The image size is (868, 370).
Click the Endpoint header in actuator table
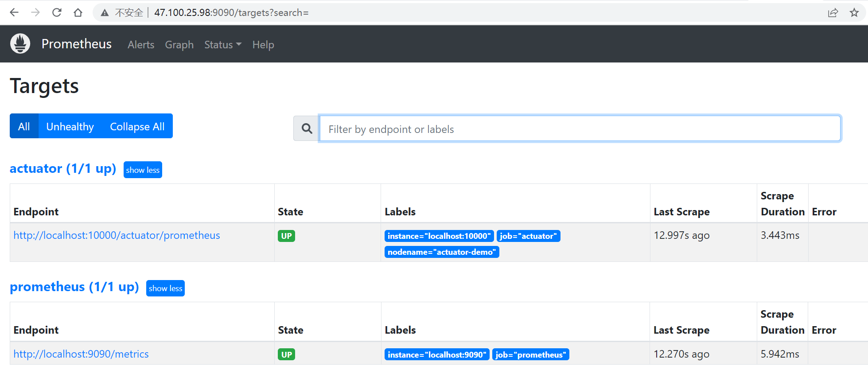pos(36,212)
